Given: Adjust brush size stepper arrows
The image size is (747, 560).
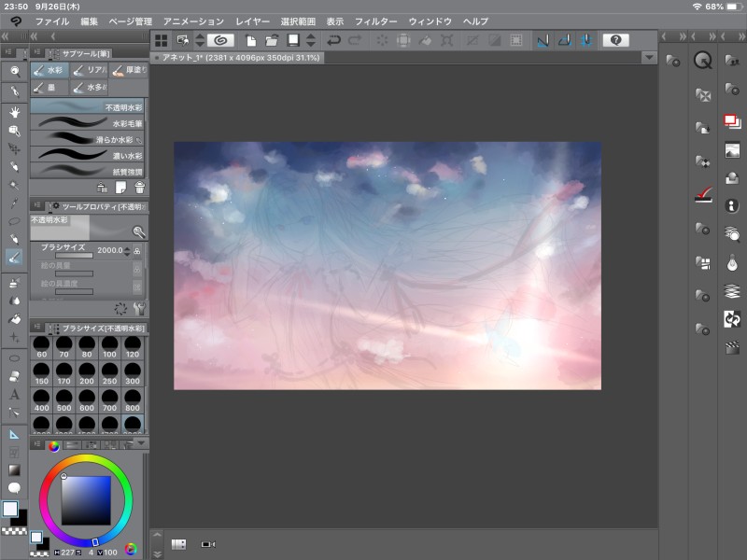Looking at the screenshot, I should (127, 251).
